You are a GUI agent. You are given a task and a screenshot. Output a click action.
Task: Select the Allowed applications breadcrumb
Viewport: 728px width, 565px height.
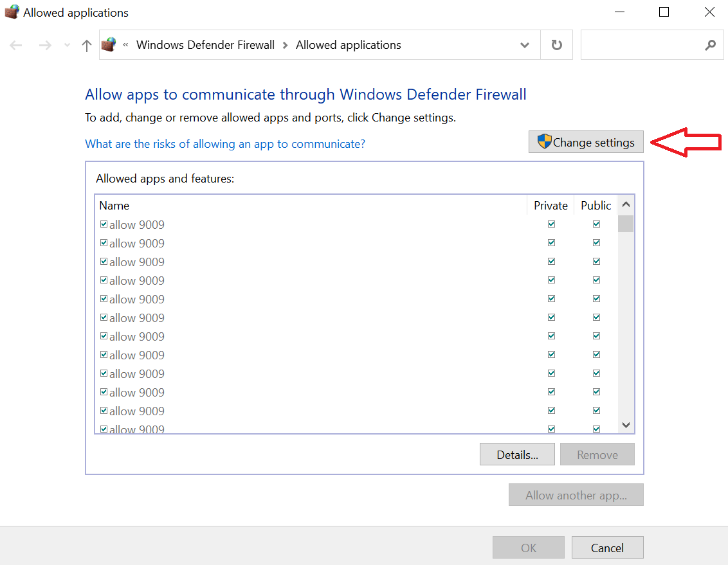[x=348, y=45]
